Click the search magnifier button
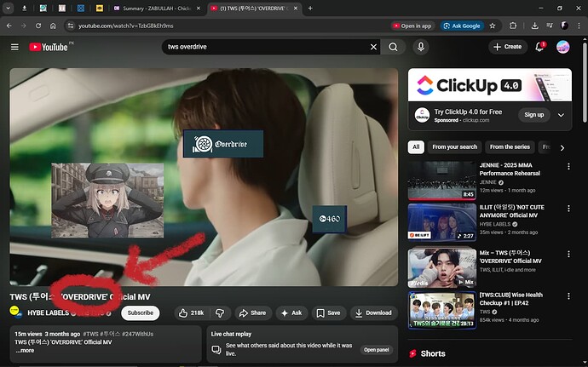The width and height of the screenshot is (588, 367). click(x=393, y=47)
